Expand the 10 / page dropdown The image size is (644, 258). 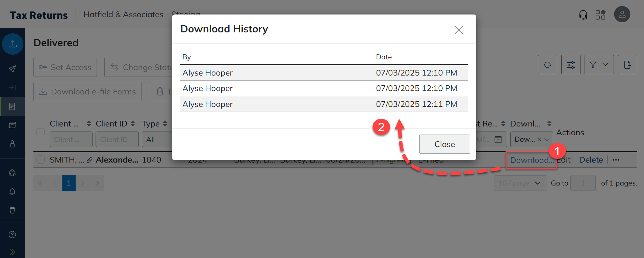(x=520, y=183)
